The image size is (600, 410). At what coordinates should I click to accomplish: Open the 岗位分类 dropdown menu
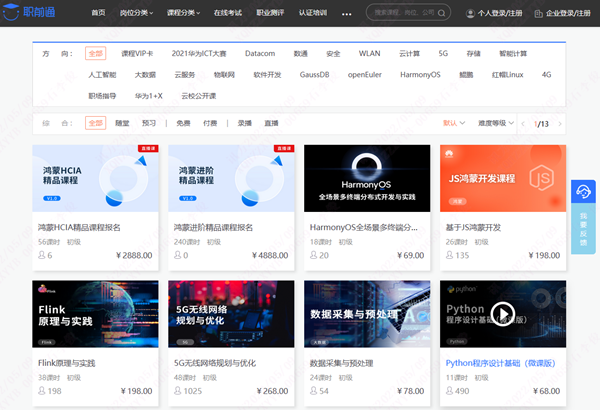point(136,13)
